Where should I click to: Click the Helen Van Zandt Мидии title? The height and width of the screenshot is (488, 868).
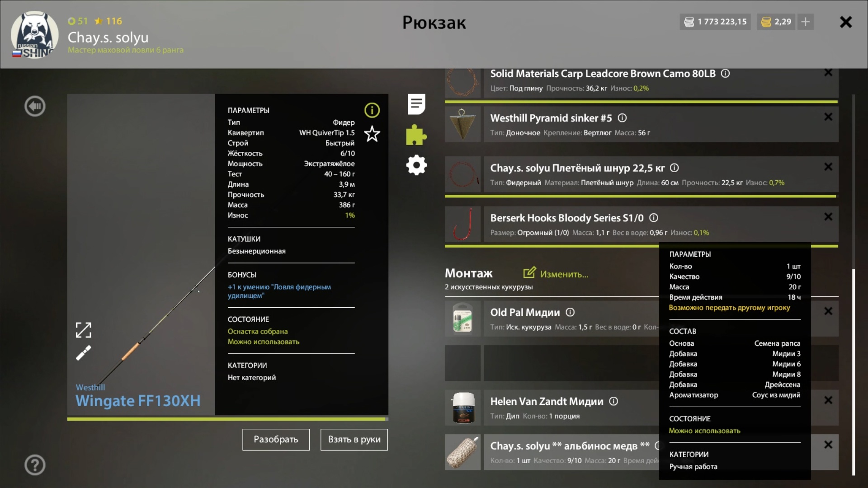[x=547, y=401]
